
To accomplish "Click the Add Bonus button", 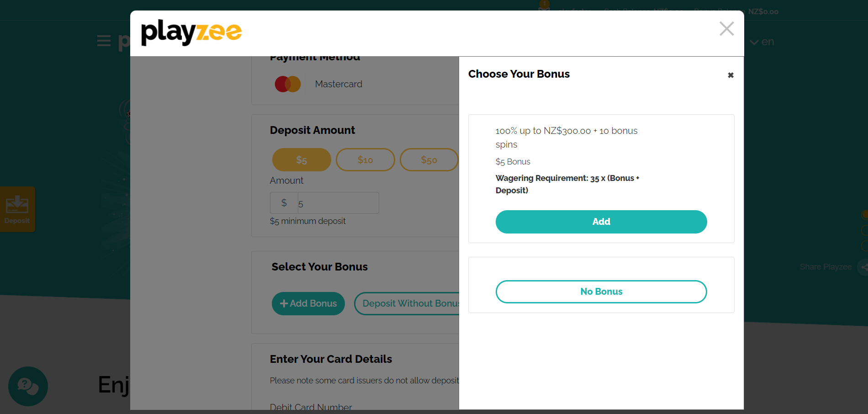I will click(308, 303).
